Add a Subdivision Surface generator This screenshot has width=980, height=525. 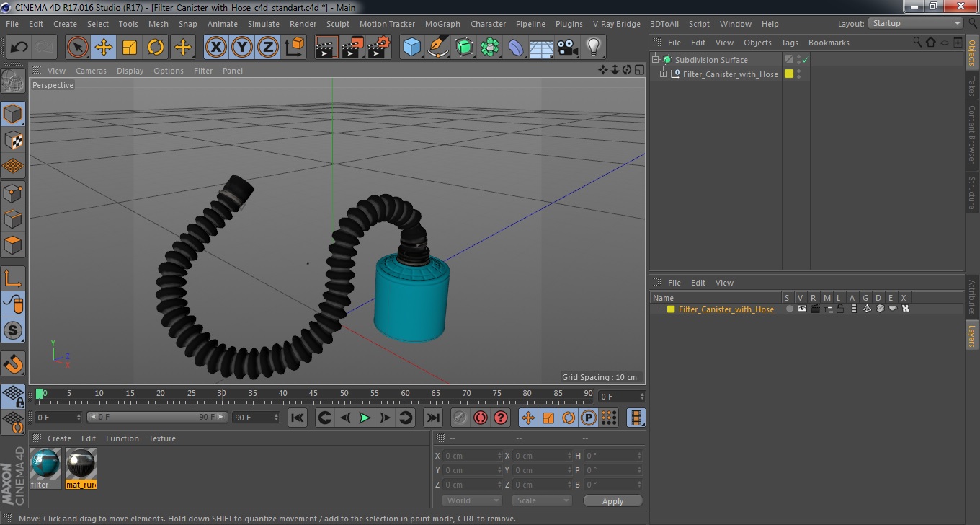(464, 48)
